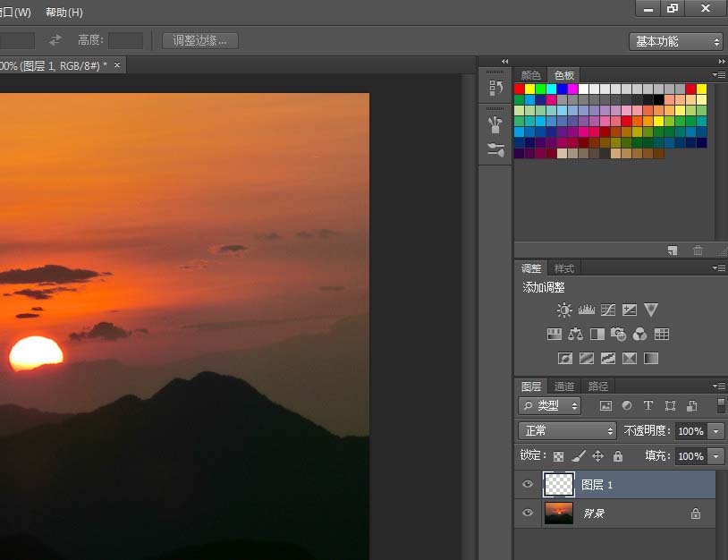The image size is (728, 560).
Task: Filter layers by text using the T icon
Action: [648, 405]
